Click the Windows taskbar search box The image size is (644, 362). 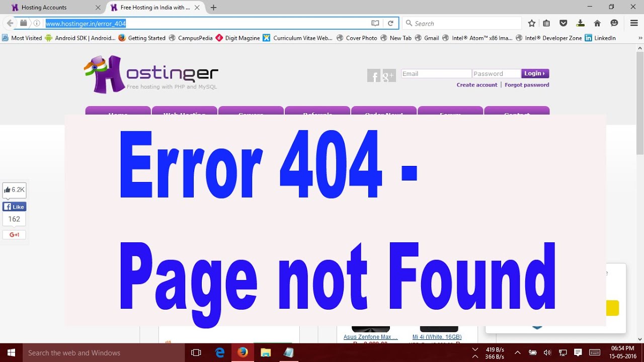[103, 352]
